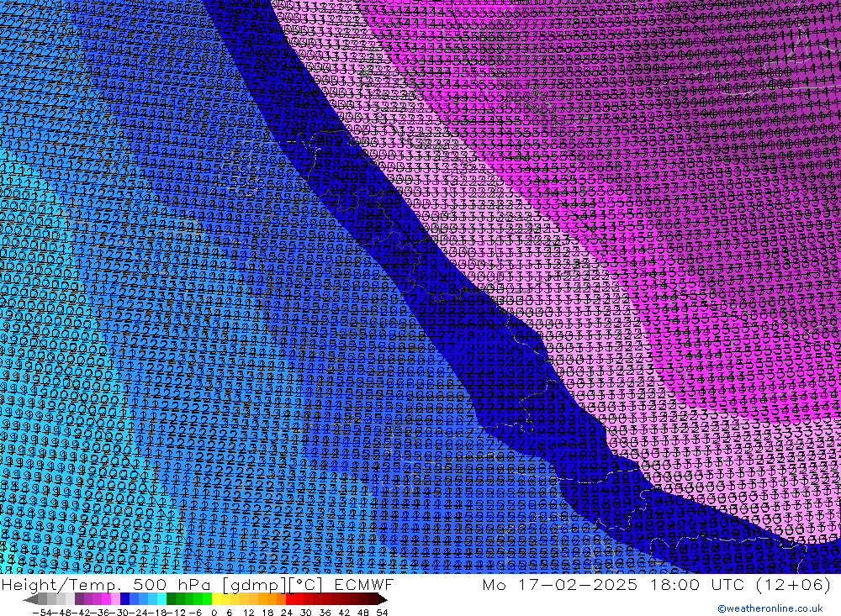Select the cyan legend swatch near -18

point(161,599)
